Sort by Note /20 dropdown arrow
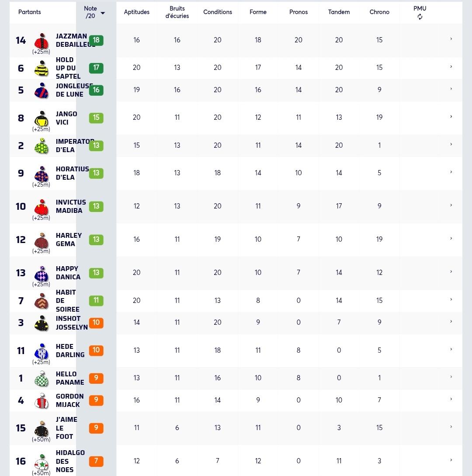472x476 pixels. [103, 13]
